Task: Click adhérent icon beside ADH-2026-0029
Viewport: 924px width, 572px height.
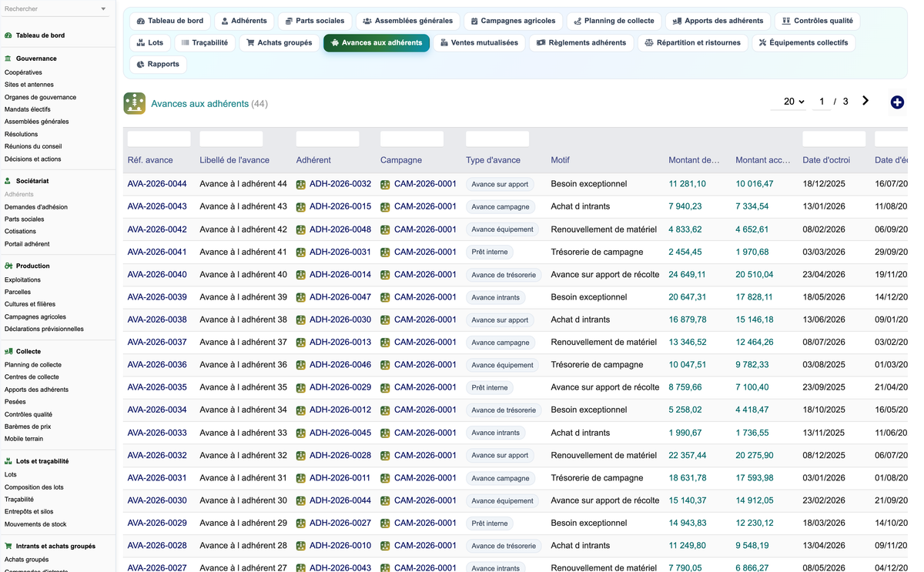Action: pos(301,388)
